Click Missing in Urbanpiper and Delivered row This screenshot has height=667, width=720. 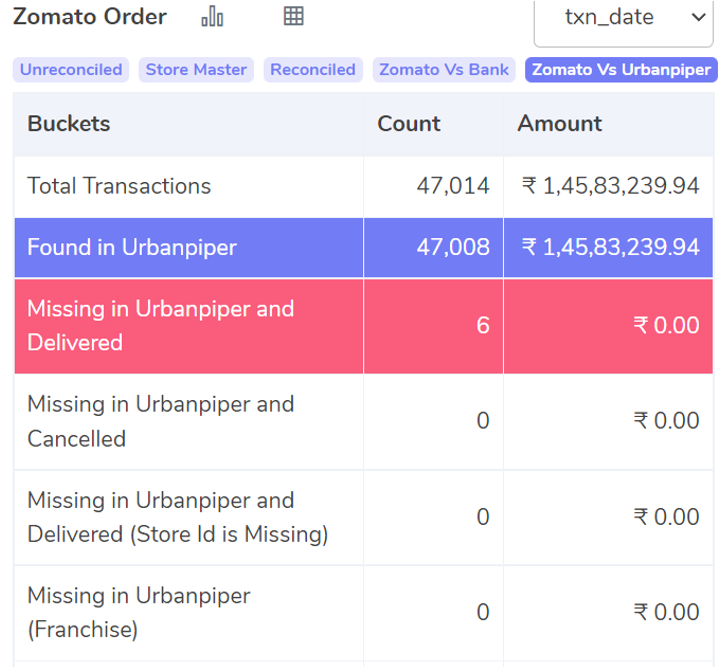click(x=364, y=326)
